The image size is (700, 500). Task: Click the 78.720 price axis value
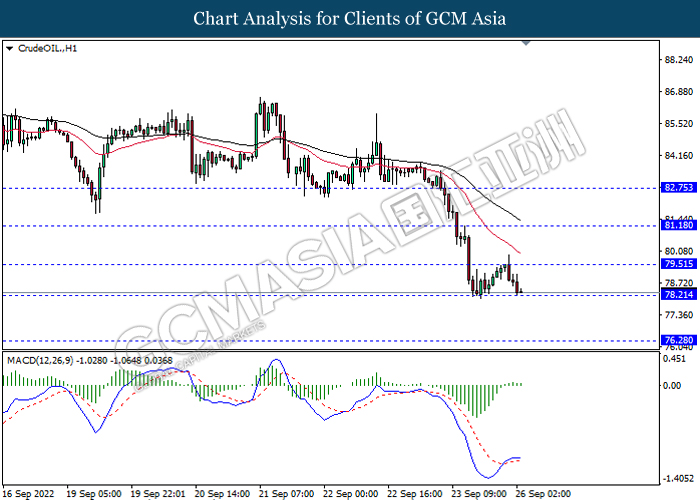[x=679, y=283]
